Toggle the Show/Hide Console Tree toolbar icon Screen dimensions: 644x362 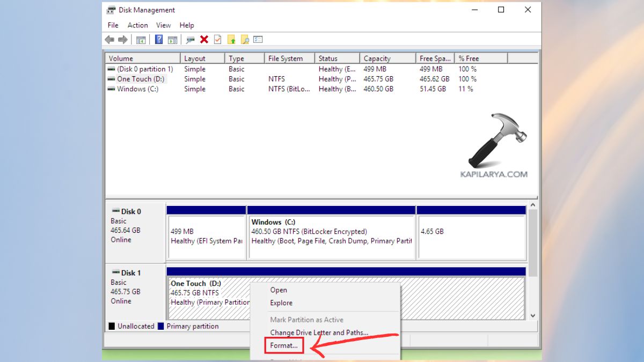(141, 39)
